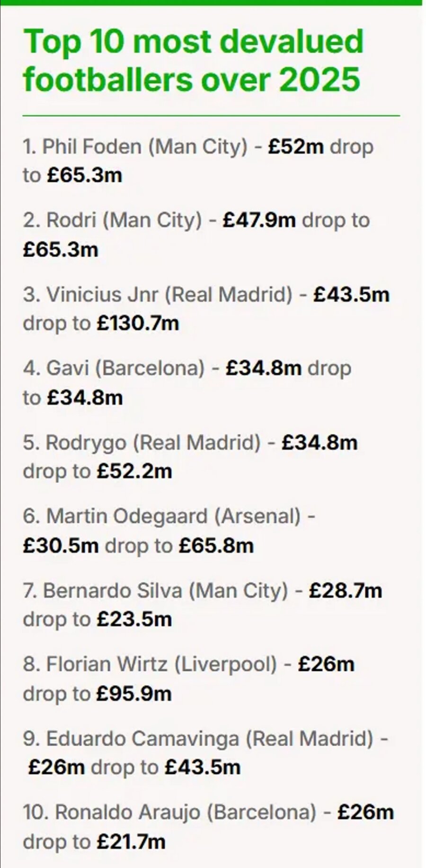Screen dimensions: 426x868
Task: Click the Rodri (Man City) entry name
Action: click(124, 220)
